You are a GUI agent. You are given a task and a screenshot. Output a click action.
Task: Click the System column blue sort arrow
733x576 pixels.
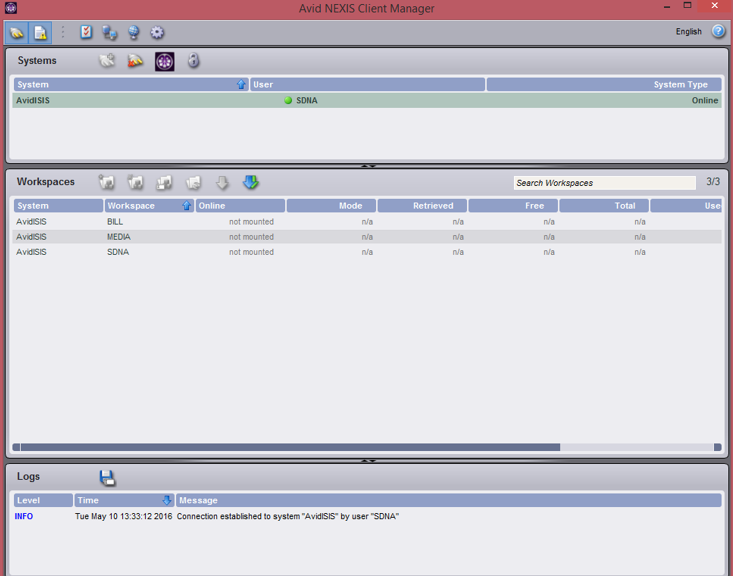tap(241, 84)
